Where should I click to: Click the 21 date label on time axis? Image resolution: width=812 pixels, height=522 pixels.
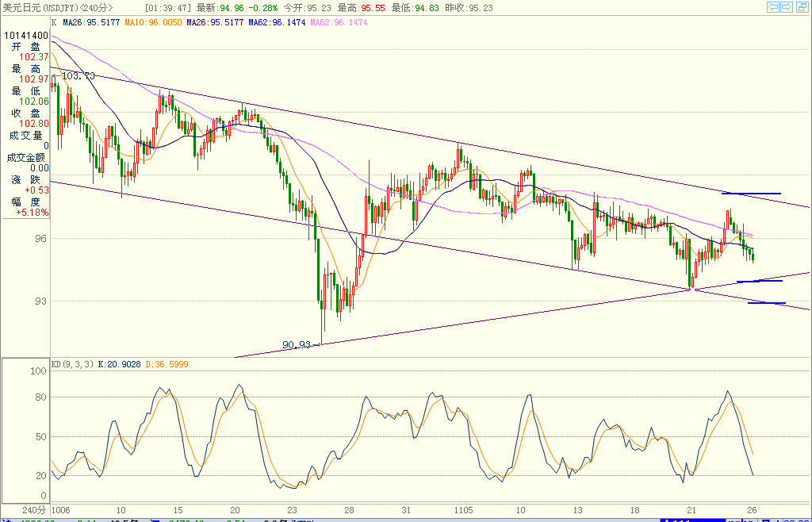691,511
